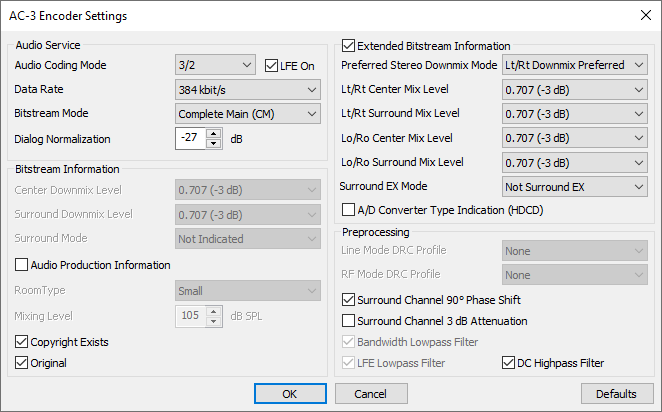Open Lo/Ro Center Mix Level dropdown
Screen dimensions: 662x412
click(x=575, y=138)
